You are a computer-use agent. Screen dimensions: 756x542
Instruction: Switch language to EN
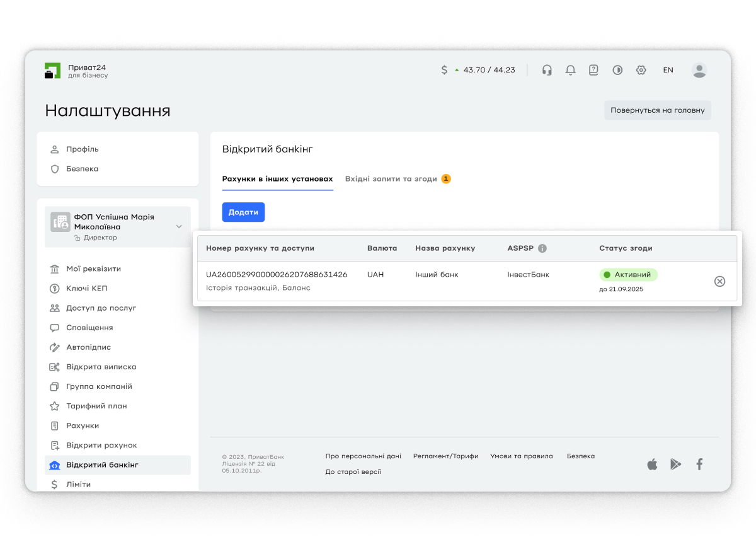(x=668, y=70)
